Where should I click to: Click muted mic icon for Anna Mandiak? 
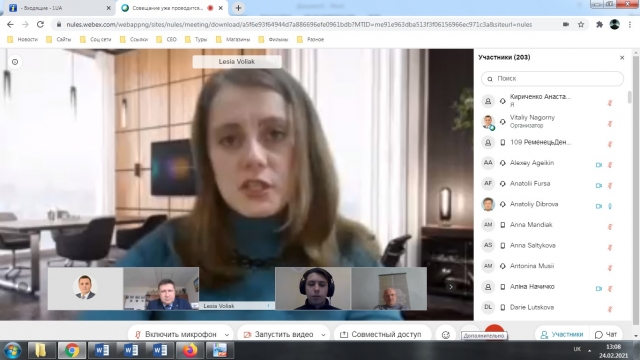pyautogui.click(x=610, y=227)
